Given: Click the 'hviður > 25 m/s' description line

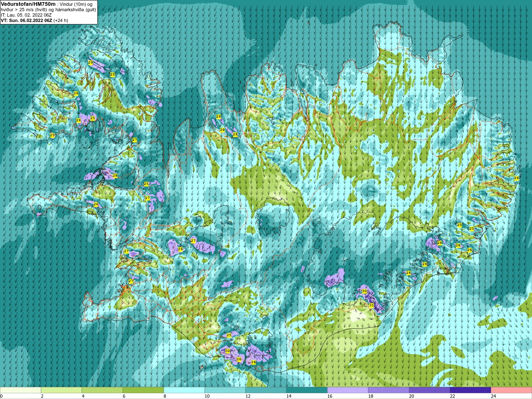Looking at the screenshot, I should point(48,10).
